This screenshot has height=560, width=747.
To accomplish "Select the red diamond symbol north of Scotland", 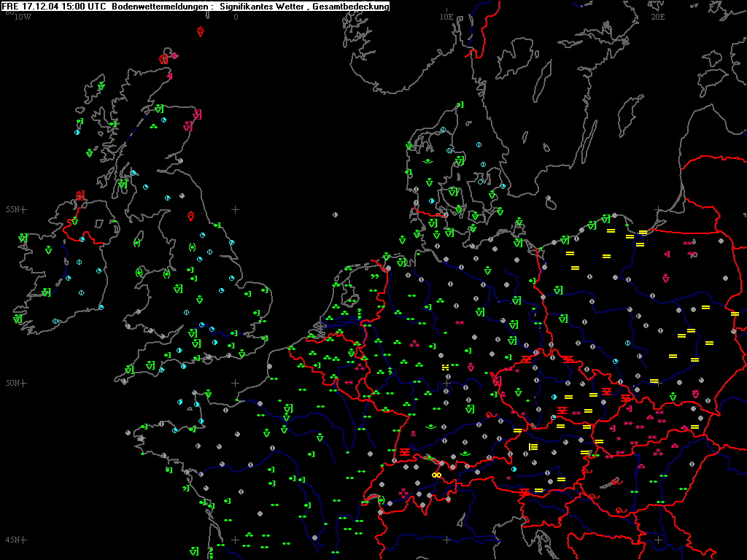I will (x=200, y=32).
